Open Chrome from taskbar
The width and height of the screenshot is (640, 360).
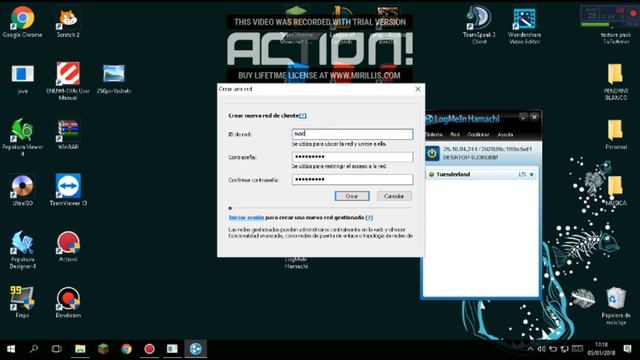point(127,349)
